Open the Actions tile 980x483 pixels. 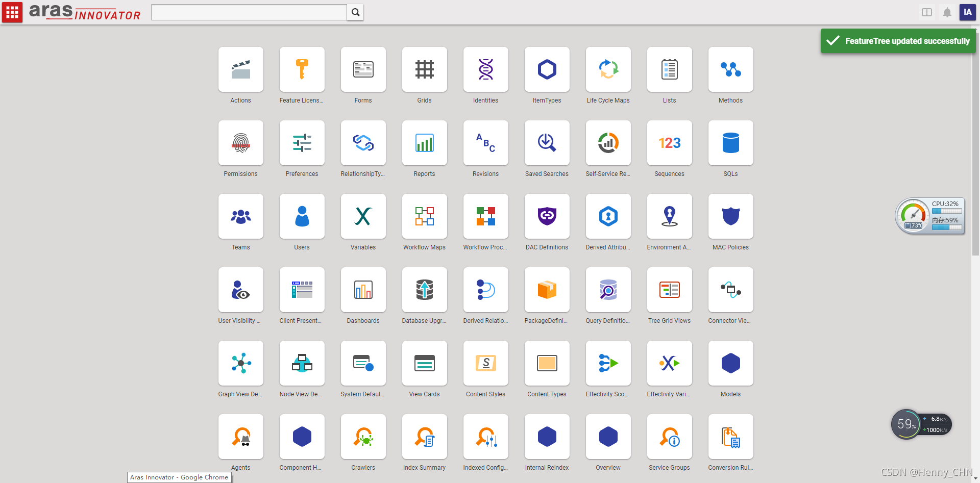tap(241, 69)
